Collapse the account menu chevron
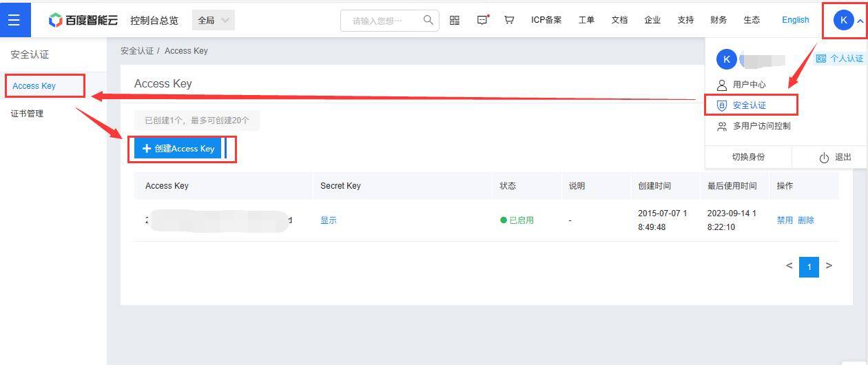Viewport: 868px width, 365px height. (x=860, y=21)
